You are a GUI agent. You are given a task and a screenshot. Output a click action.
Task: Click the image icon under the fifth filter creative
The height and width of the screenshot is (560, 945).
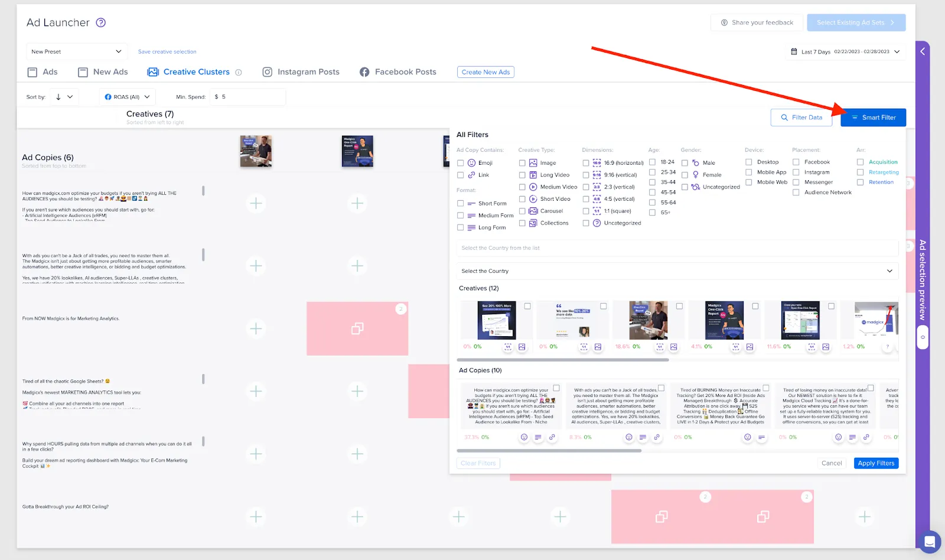tap(826, 347)
